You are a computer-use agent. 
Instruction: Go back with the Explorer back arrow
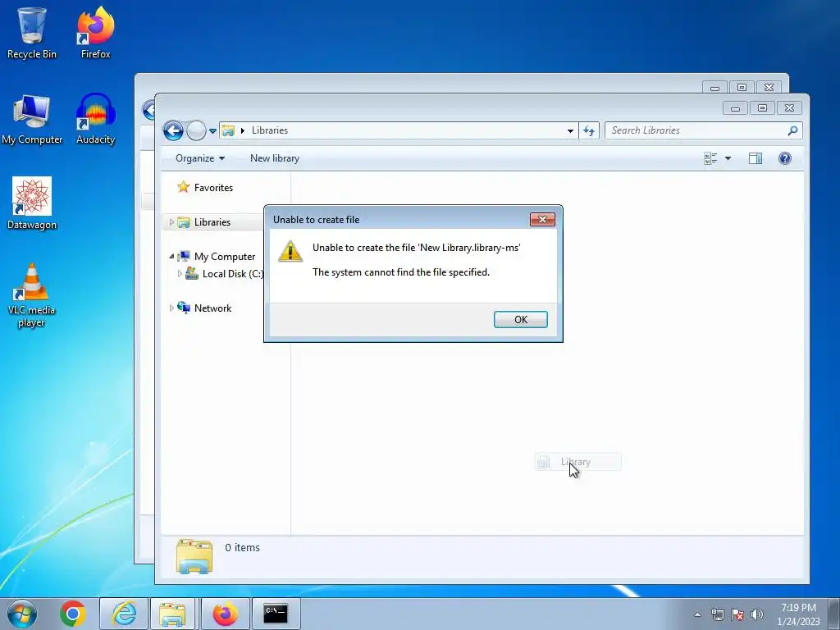[173, 130]
